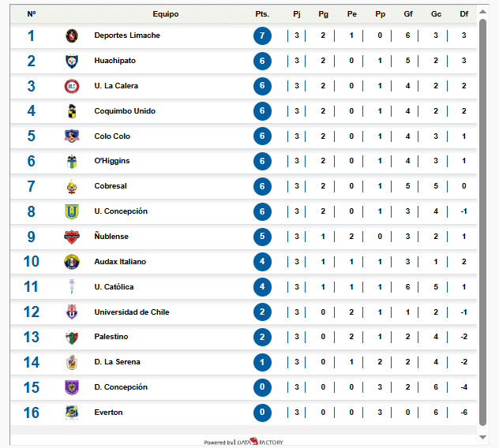Click the Pts. column header
The height and width of the screenshot is (448, 499).
click(262, 14)
